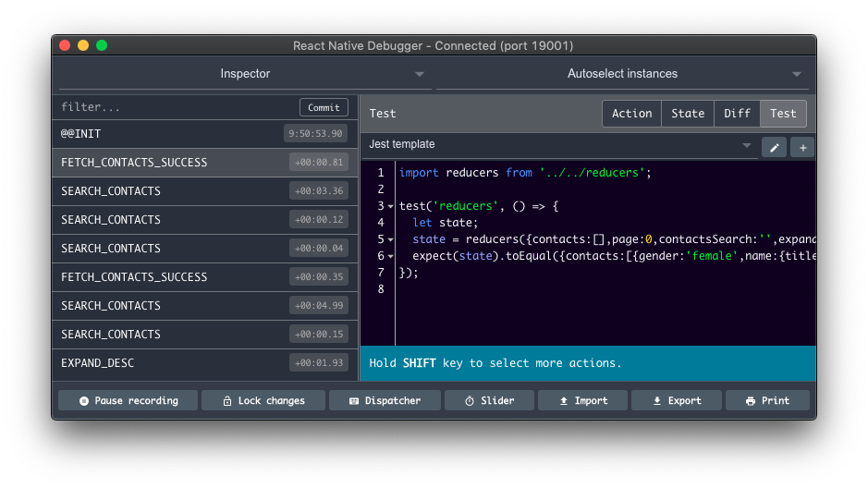Open the Inspector monitor dropdown

tap(244, 74)
